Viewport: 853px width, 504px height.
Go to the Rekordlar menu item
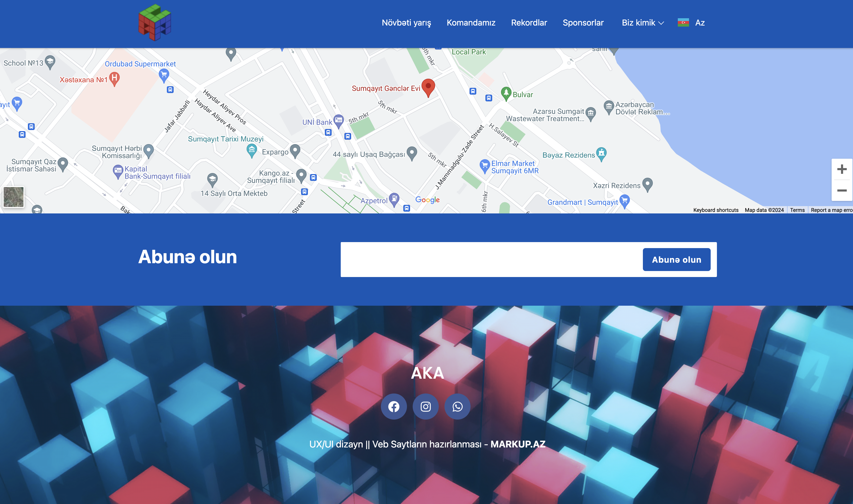529,23
